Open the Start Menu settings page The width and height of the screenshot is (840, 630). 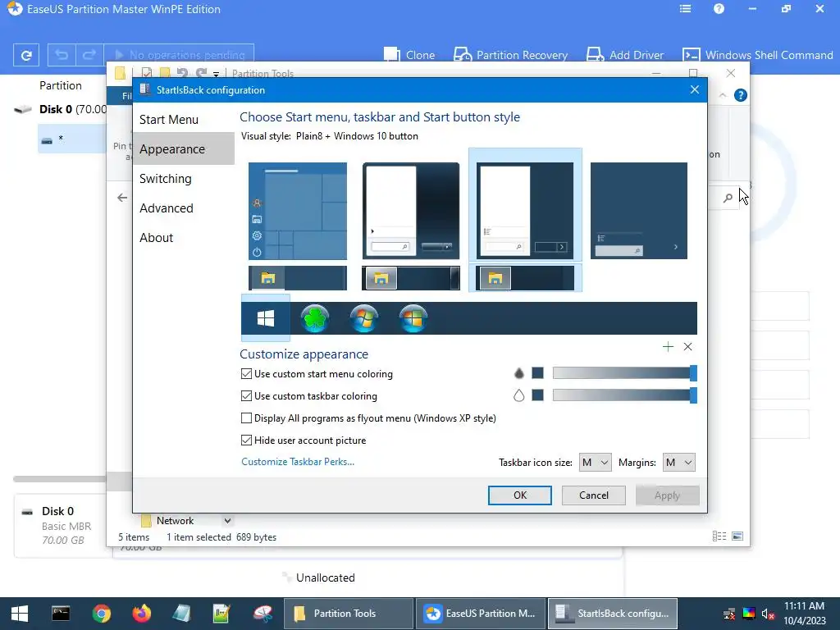[183, 120]
